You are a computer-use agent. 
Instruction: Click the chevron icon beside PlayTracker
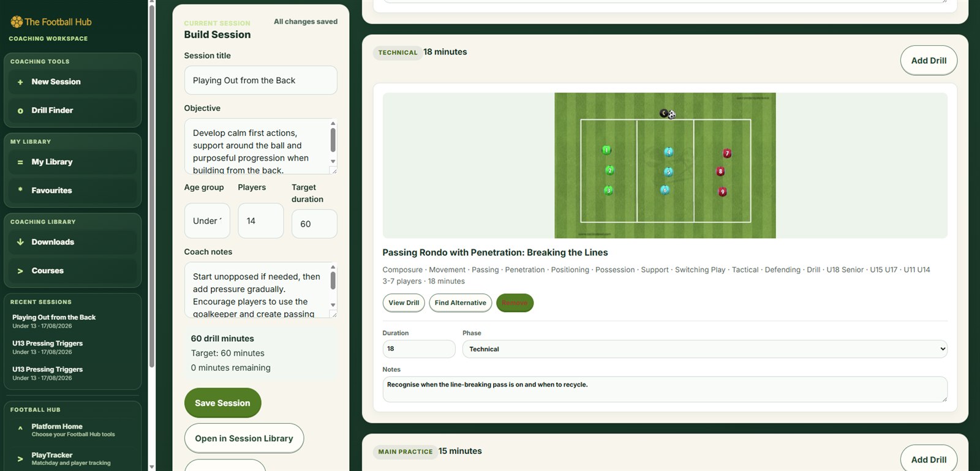[20, 459]
